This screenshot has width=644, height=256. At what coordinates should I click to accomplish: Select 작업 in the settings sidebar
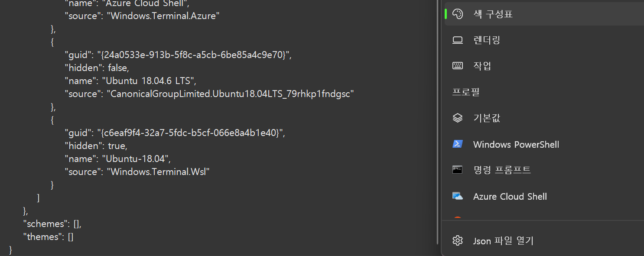(x=482, y=66)
